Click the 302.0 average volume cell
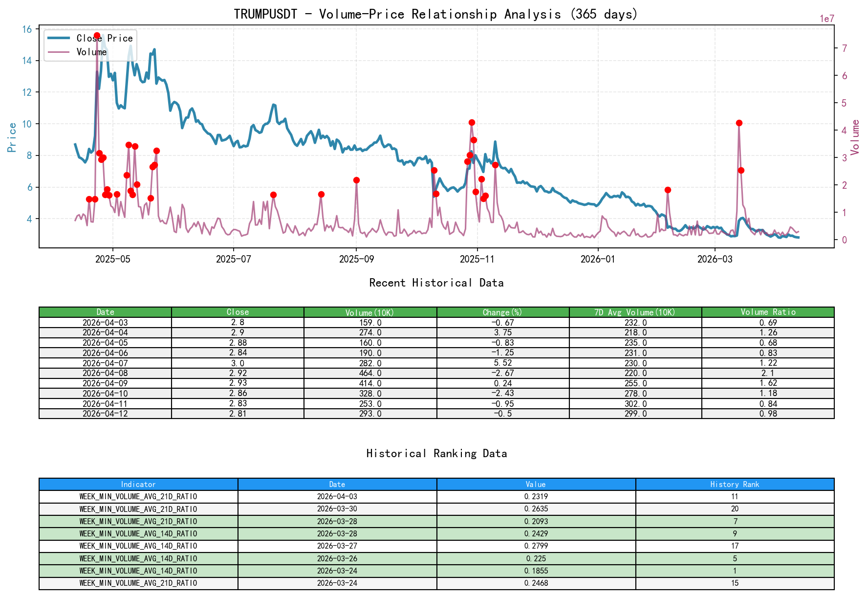 635,403
